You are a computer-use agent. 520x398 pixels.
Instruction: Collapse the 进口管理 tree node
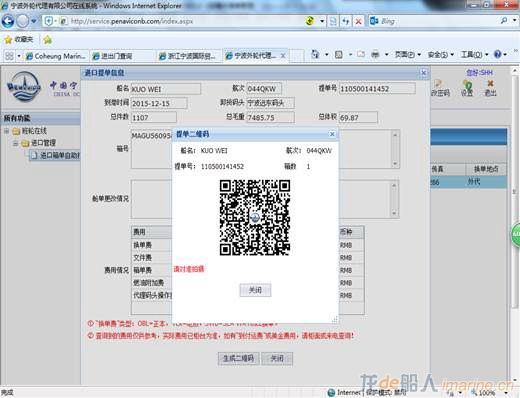tap(15, 143)
